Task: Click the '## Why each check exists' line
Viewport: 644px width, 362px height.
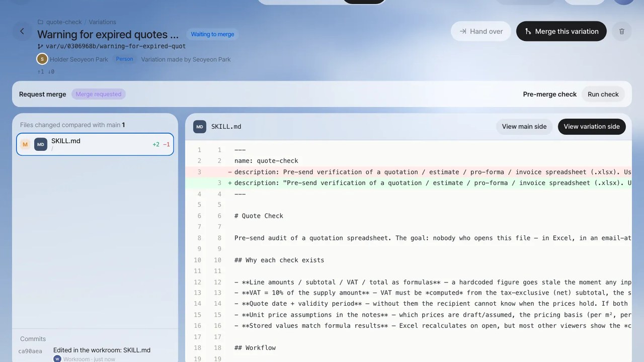Action: pos(279,260)
